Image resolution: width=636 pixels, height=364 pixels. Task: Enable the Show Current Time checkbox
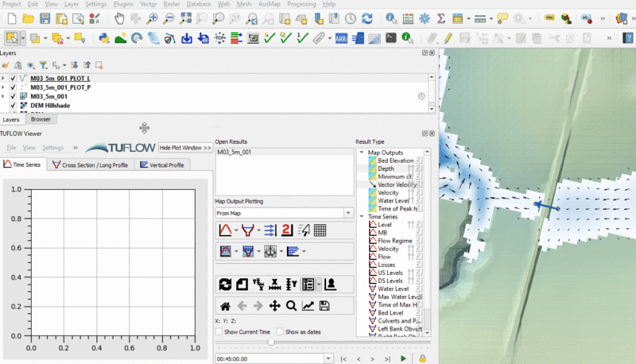(219, 331)
